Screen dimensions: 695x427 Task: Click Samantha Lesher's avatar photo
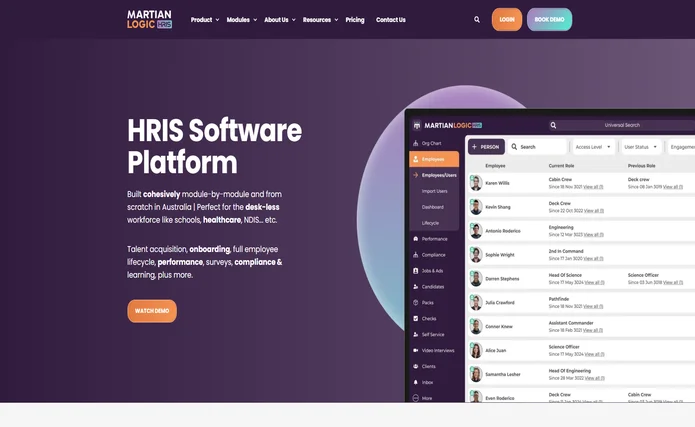[x=476, y=374]
